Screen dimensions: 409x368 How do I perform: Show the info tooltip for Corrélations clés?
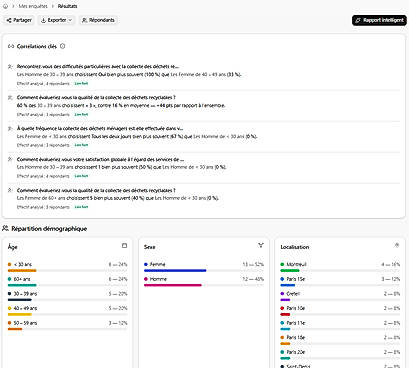tap(63, 46)
